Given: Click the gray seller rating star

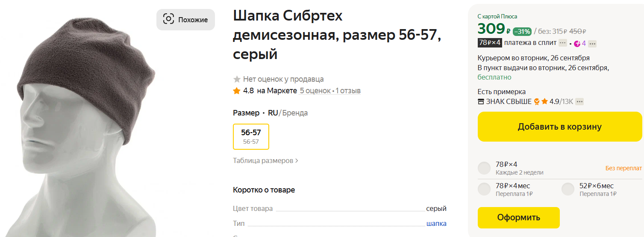Looking at the screenshot, I should pos(237,79).
